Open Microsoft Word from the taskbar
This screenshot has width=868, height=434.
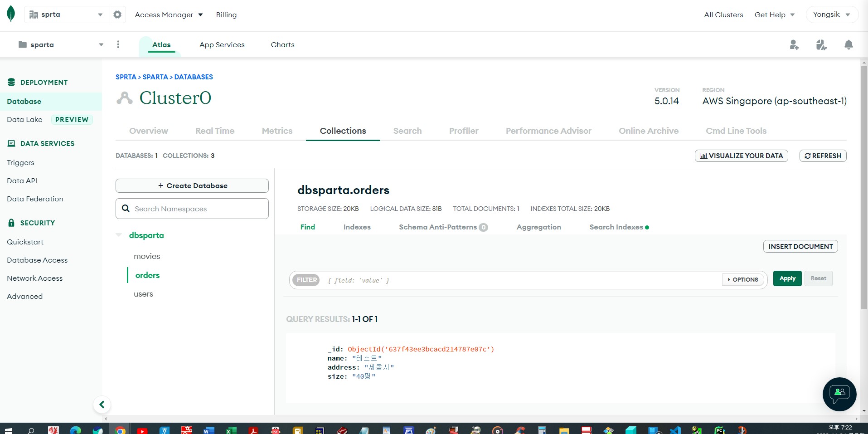[209, 430]
